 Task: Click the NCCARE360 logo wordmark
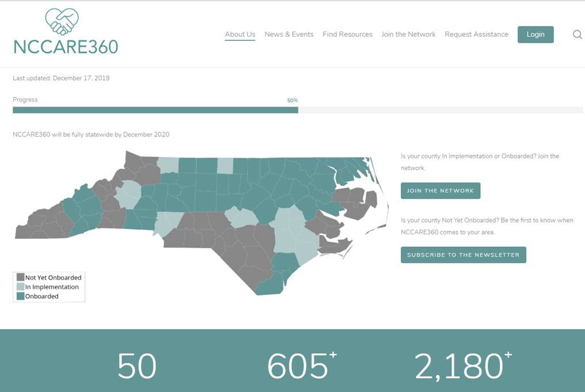tap(66, 47)
